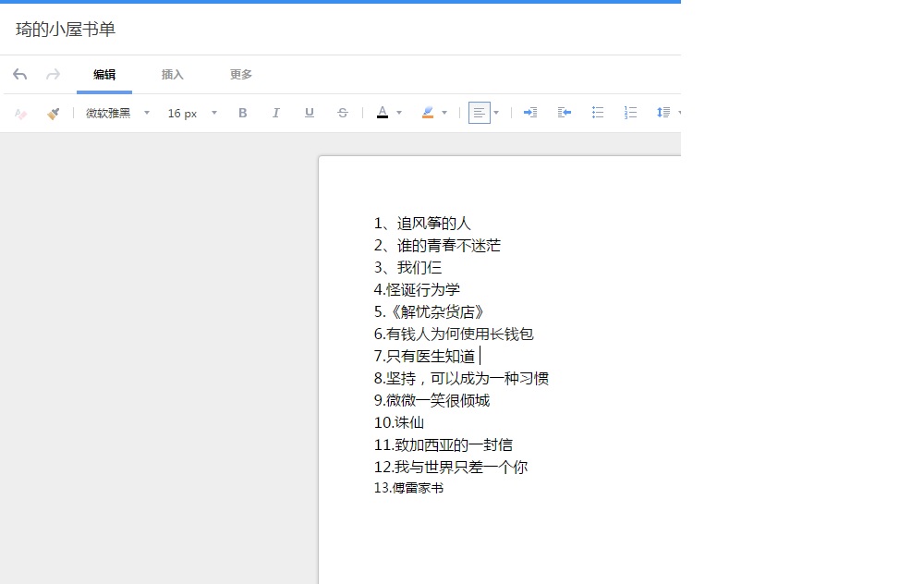924x584 pixels.
Task: Expand the text alignment dropdown arrow
Action: click(x=496, y=113)
